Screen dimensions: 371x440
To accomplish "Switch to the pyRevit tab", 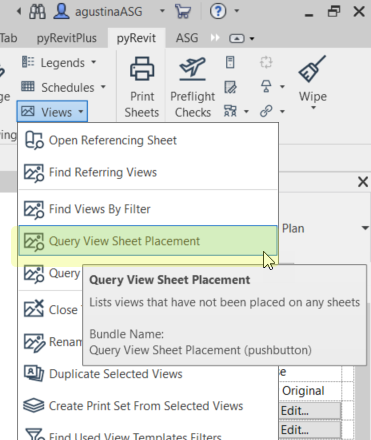I will tap(136, 38).
